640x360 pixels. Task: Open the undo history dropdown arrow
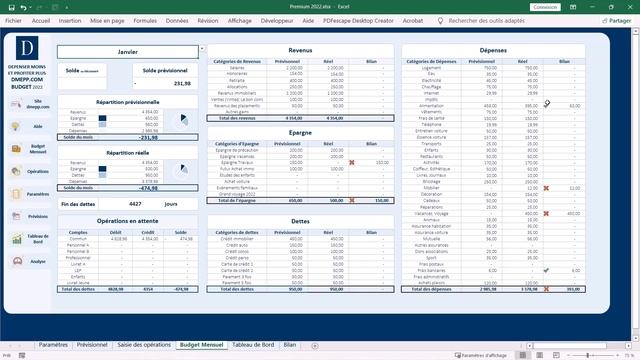(x=31, y=7)
